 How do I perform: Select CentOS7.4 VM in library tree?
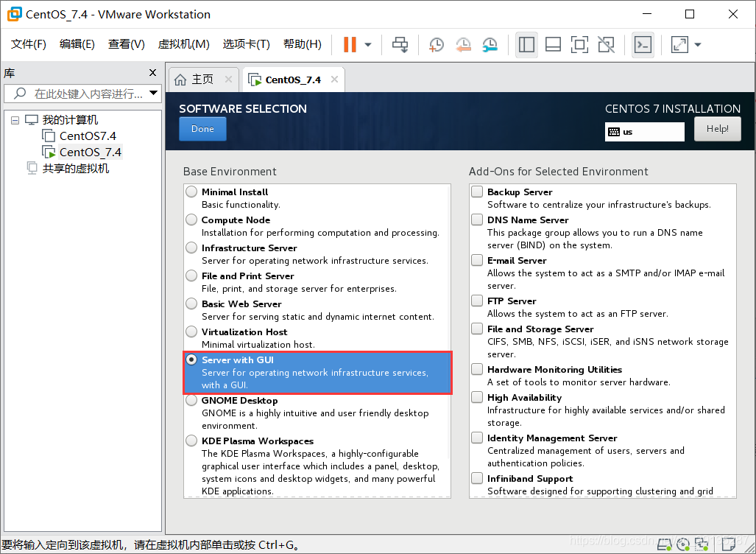pyautogui.click(x=88, y=136)
